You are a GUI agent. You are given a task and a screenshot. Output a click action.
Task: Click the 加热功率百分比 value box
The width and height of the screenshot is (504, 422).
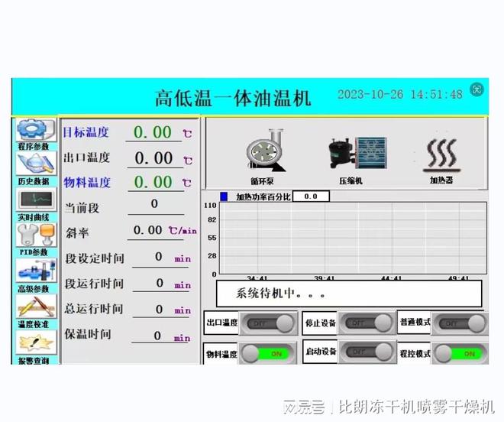311,196
